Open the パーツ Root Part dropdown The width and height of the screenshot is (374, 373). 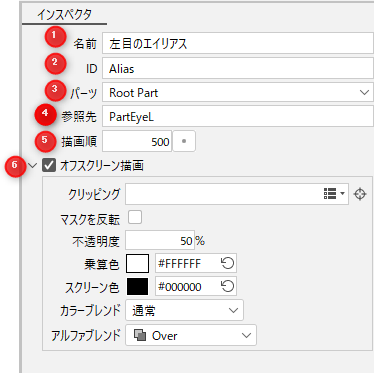(238, 92)
